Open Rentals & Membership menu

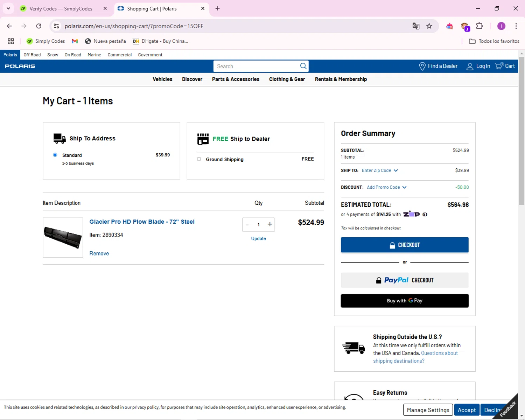point(341,79)
